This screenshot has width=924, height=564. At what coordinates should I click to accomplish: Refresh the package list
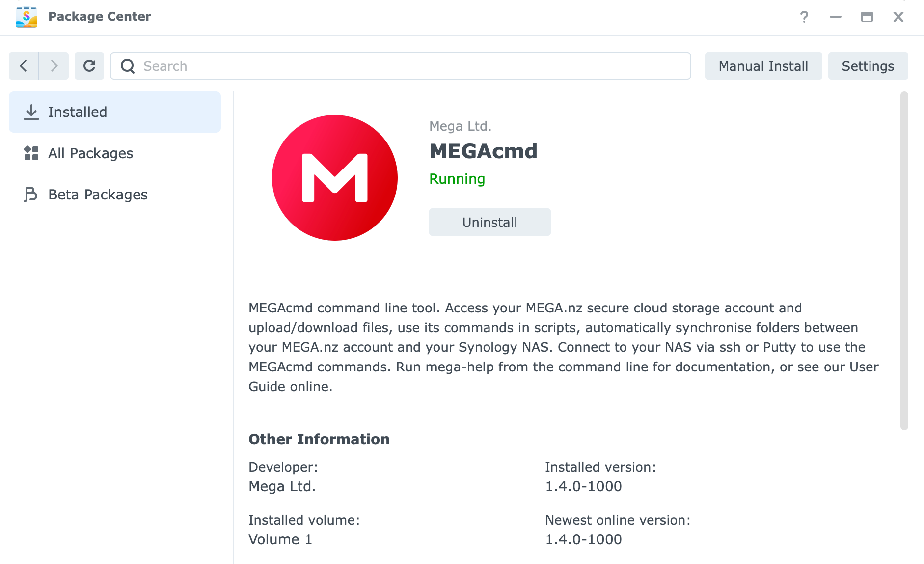pyautogui.click(x=89, y=66)
